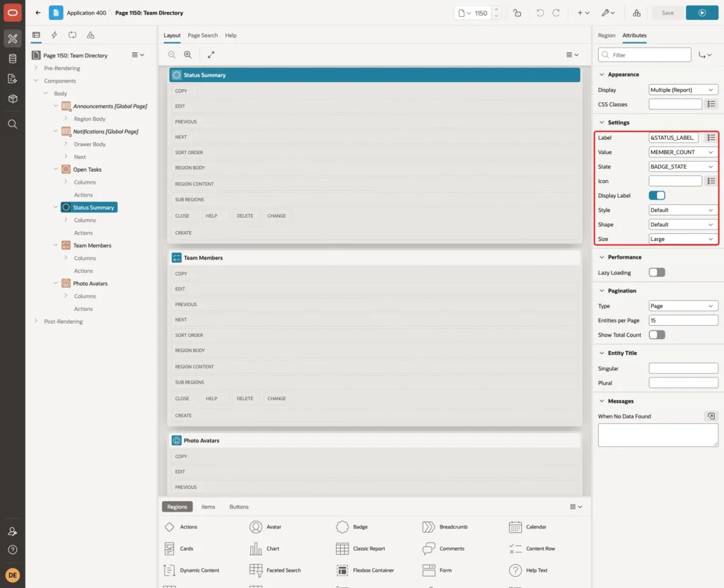The image size is (724, 588).
Task: Open the Style dropdown
Action: 683,210
